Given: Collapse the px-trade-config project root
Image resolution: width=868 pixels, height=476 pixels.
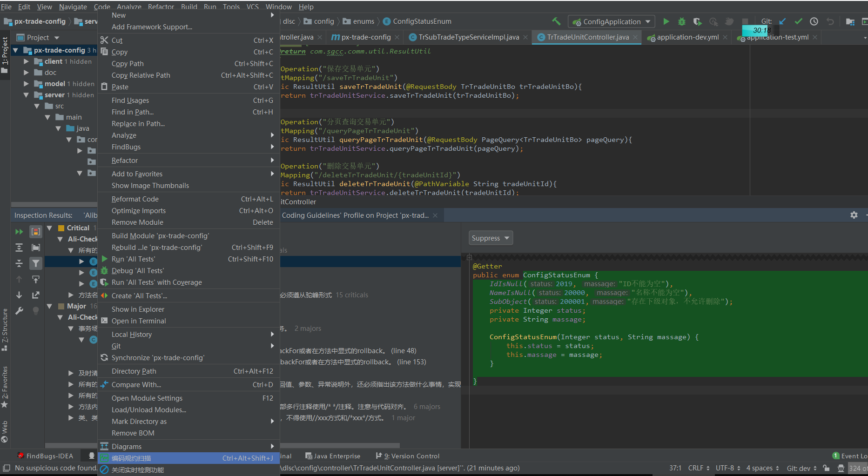Looking at the screenshot, I should pyautogui.click(x=15, y=50).
